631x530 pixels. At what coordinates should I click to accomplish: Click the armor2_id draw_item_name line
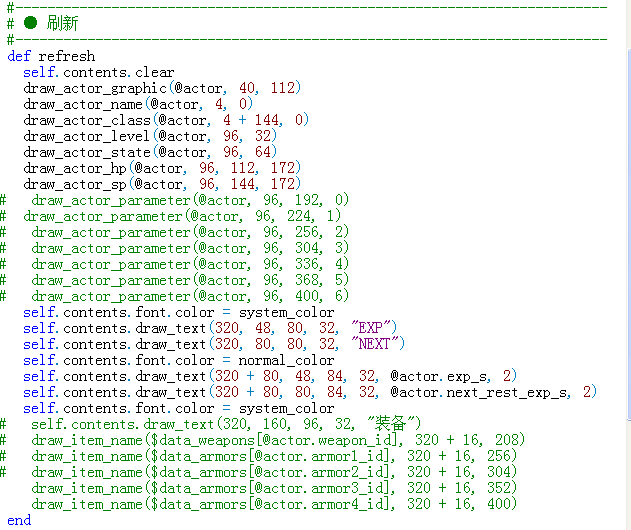click(x=258, y=472)
